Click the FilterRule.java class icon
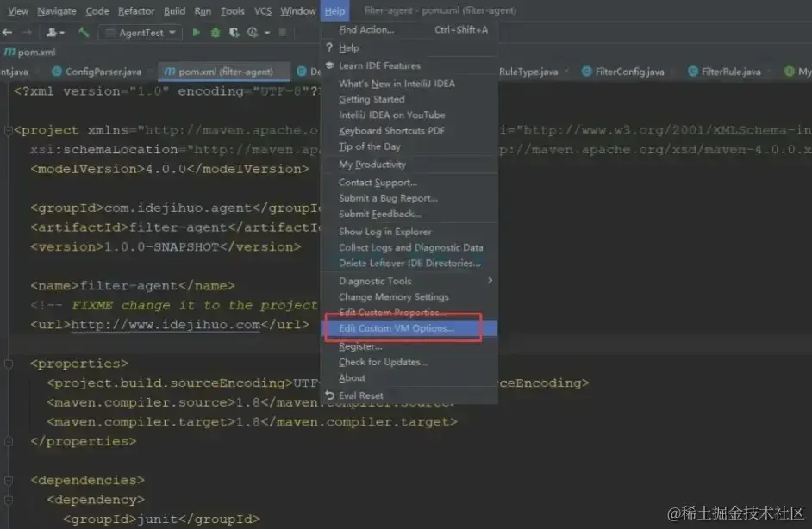 [x=693, y=72]
